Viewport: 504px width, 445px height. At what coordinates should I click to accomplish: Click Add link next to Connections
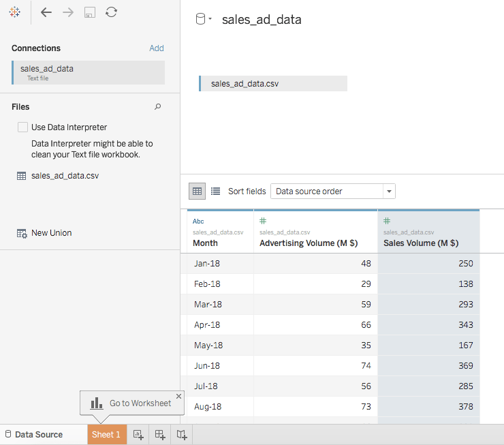[157, 48]
